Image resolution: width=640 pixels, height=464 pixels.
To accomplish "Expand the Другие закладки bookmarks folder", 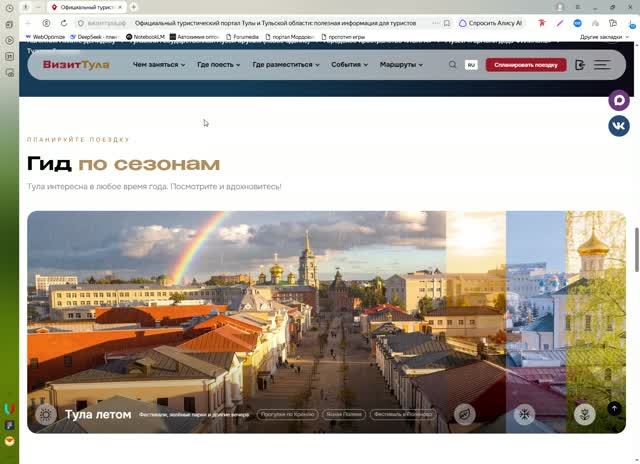I will pos(604,37).
